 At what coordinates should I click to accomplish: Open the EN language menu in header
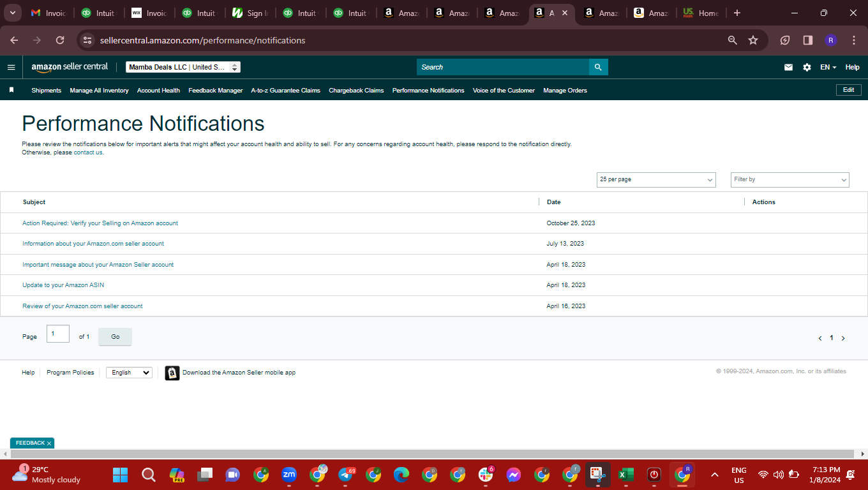point(828,67)
